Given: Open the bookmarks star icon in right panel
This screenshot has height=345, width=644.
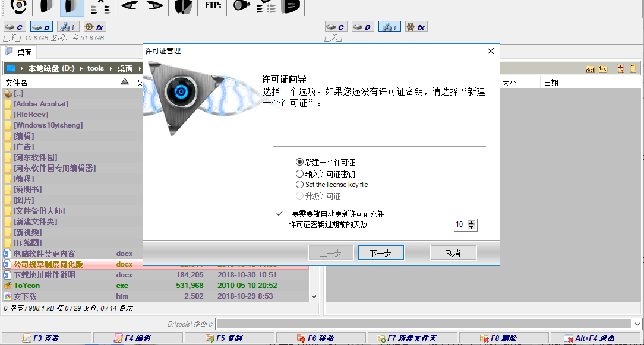Looking at the screenshot, I should pos(621,69).
